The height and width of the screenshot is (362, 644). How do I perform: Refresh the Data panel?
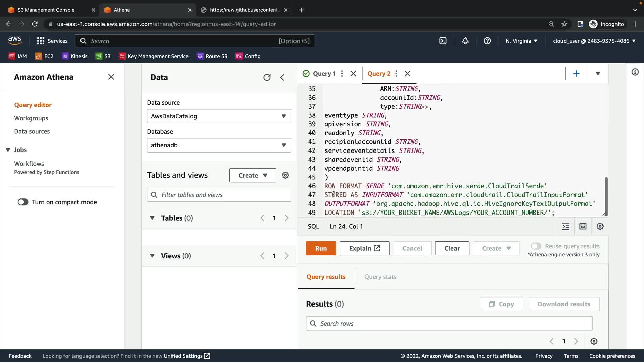tap(267, 77)
